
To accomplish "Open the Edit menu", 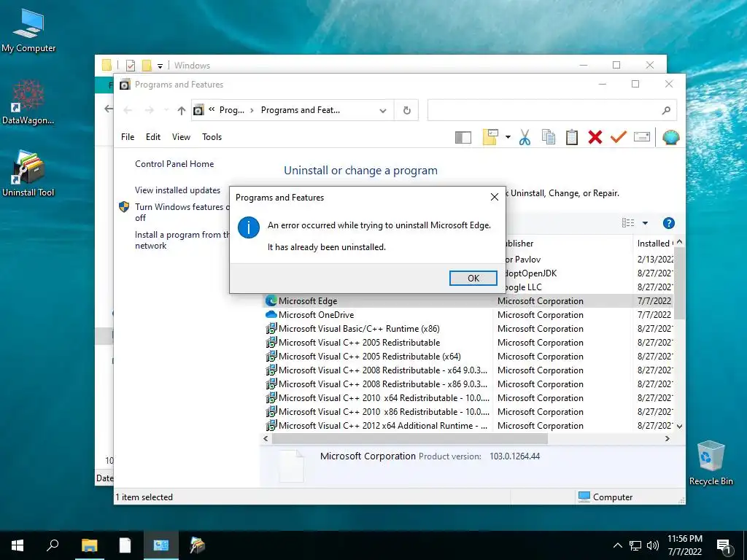I will tap(153, 137).
